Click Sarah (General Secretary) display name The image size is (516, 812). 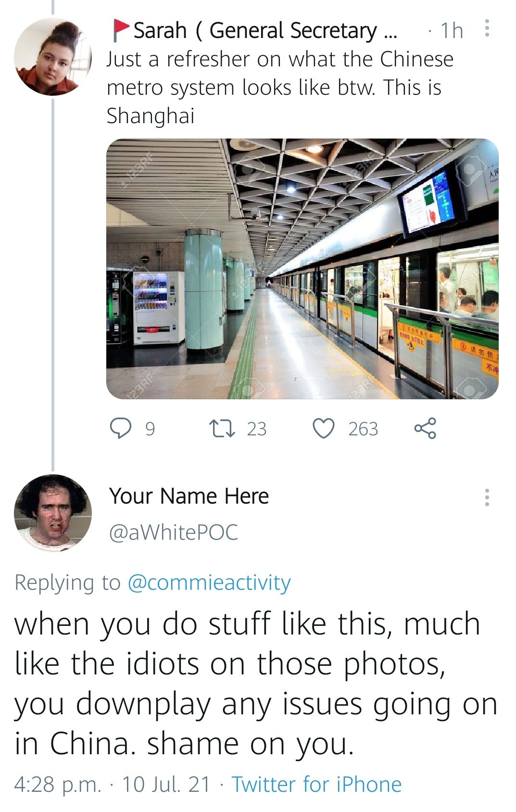click(265, 31)
